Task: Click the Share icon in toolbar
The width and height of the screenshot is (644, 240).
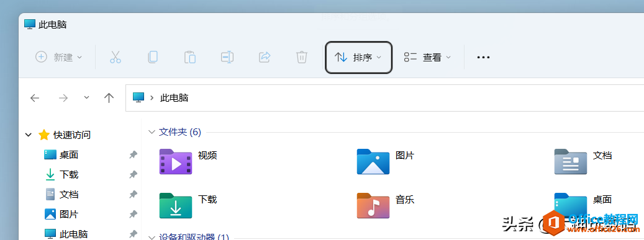Action: coord(265,57)
